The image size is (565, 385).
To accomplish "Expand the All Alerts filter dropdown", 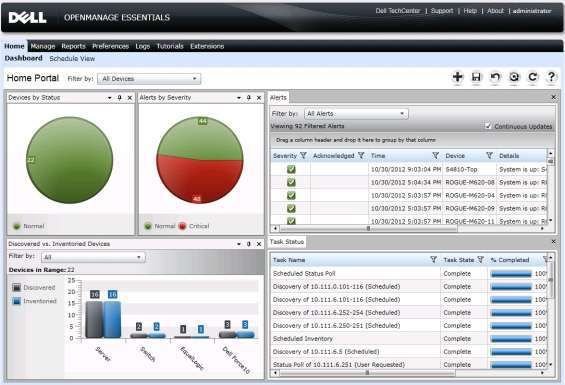I will [x=356, y=114].
